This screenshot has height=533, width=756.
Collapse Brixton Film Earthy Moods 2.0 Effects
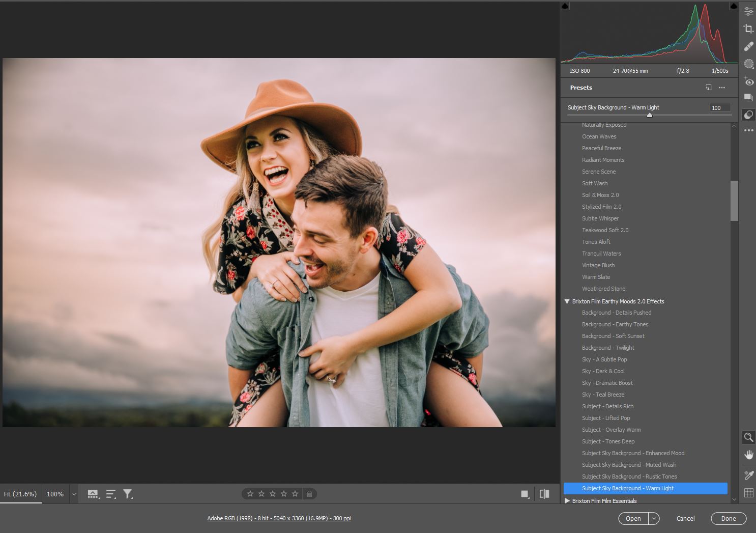point(567,301)
